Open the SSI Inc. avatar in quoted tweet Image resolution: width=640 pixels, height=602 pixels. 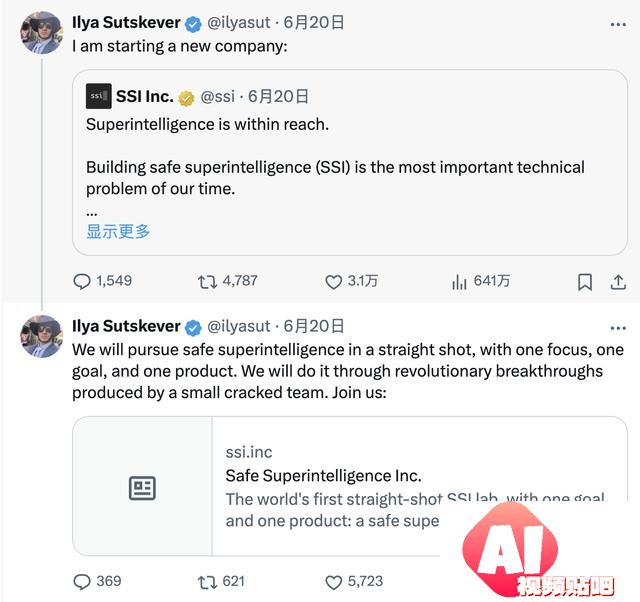98,96
